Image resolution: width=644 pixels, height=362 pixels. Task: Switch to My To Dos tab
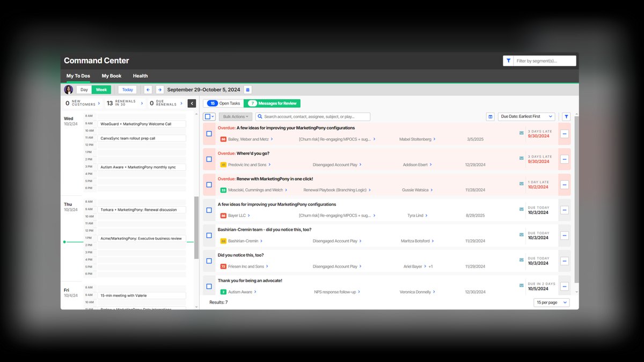click(x=78, y=76)
